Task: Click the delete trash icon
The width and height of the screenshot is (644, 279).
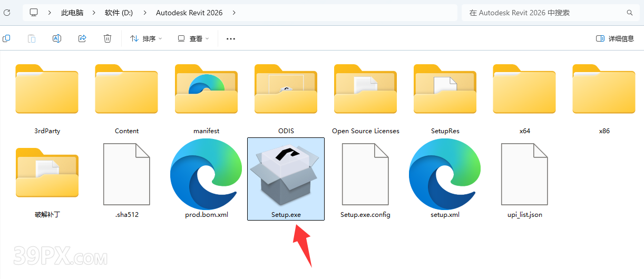Action: 108,38
